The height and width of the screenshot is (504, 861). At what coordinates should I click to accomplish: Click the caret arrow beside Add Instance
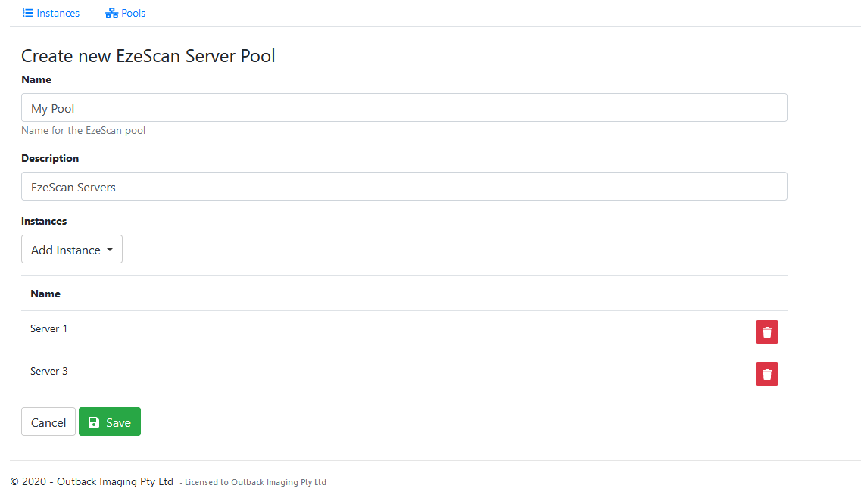pyautogui.click(x=110, y=250)
